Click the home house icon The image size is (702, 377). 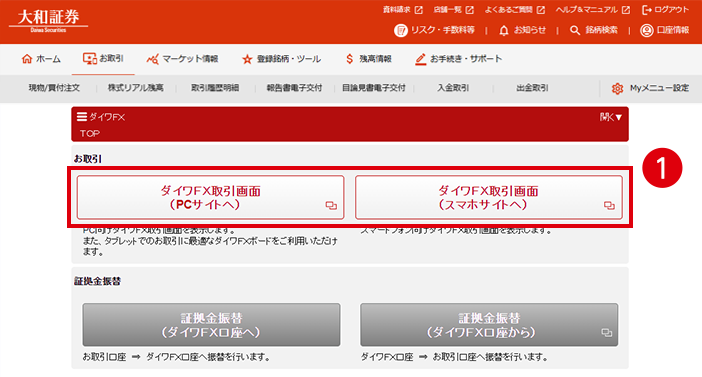[x=27, y=59]
